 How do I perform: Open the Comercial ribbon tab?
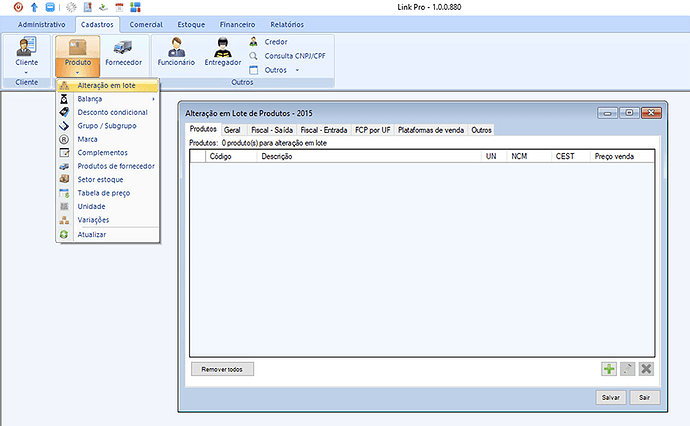[146, 25]
